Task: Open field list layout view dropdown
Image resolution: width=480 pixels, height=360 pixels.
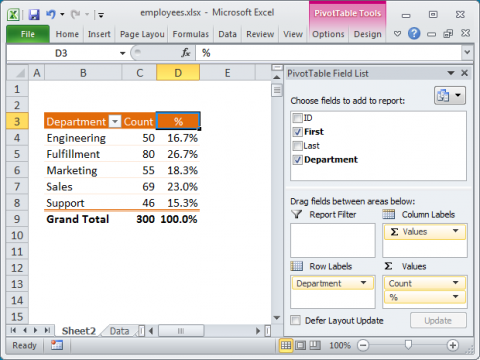Action: 450,96
